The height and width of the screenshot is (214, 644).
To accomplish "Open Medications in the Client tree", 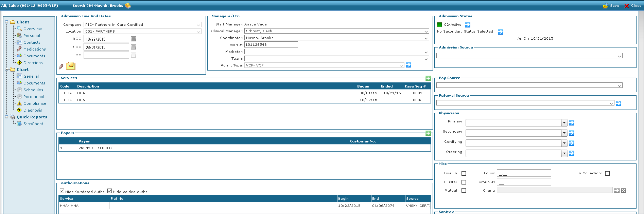I will (x=34, y=49).
